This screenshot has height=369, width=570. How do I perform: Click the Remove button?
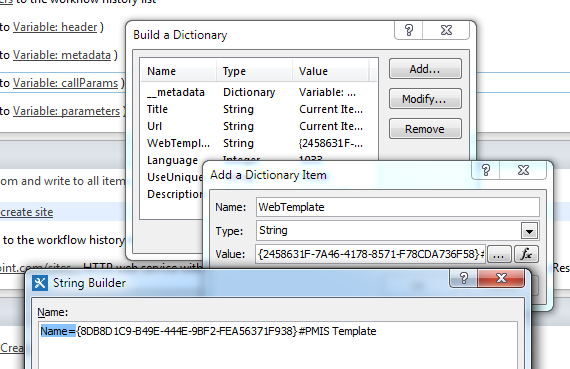click(x=425, y=129)
